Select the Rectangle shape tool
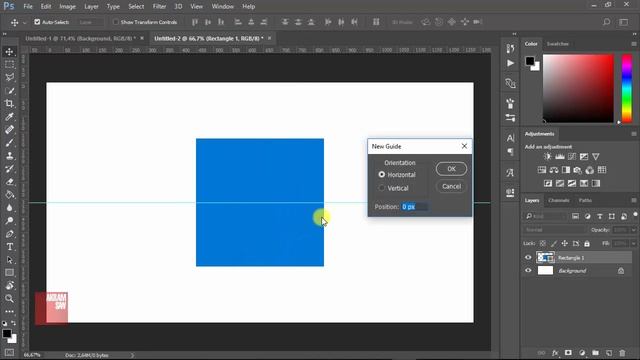Image resolution: width=640 pixels, height=360 pixels. click(9, 273)
